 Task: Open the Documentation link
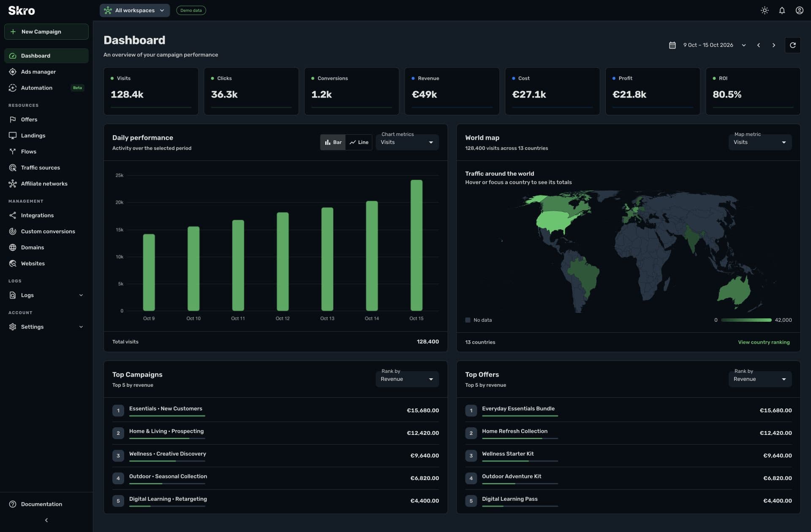(46, 504)
